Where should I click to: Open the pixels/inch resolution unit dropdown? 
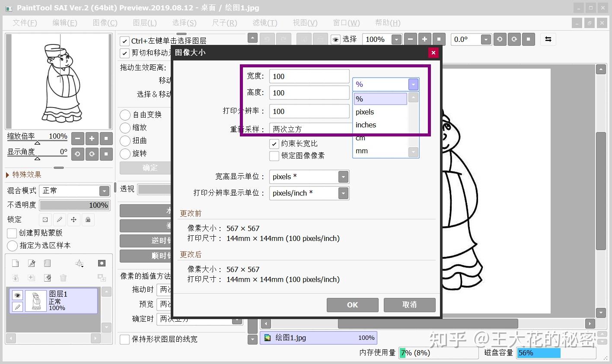click(x=343, y=193)
